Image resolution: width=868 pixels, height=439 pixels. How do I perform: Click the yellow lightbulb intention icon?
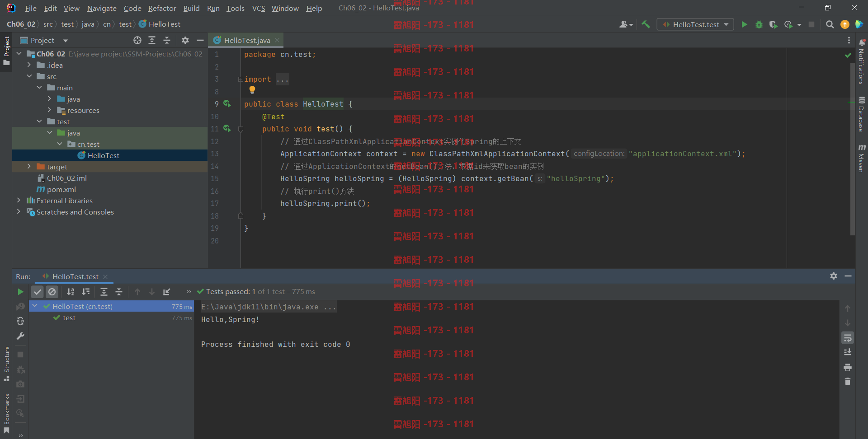pyautogui.click(x=252, y=90)
